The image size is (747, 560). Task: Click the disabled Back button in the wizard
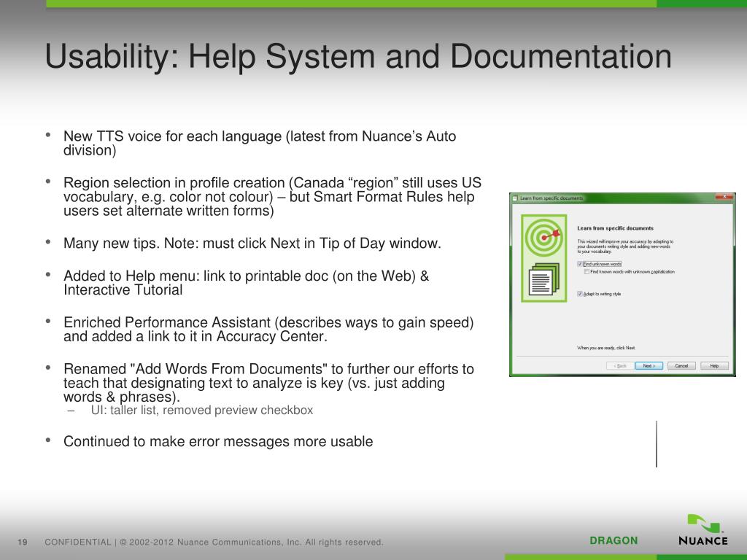coord(620,366)
